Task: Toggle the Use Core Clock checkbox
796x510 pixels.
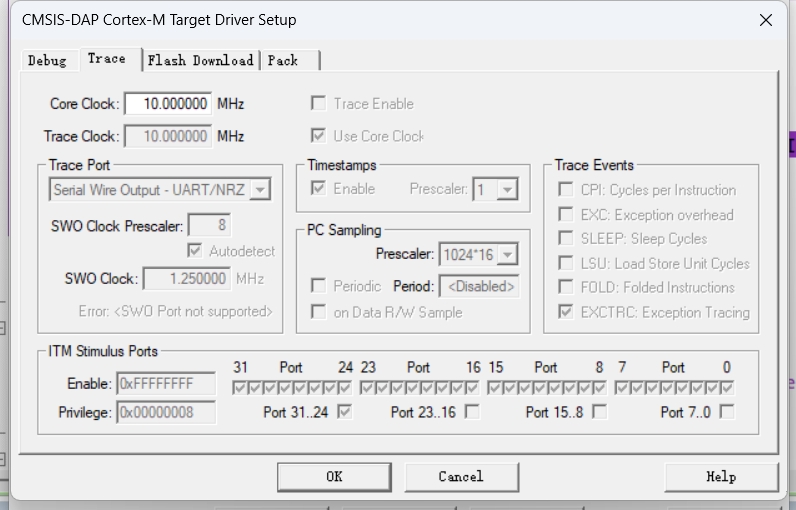Action: (x=319, y=136)
